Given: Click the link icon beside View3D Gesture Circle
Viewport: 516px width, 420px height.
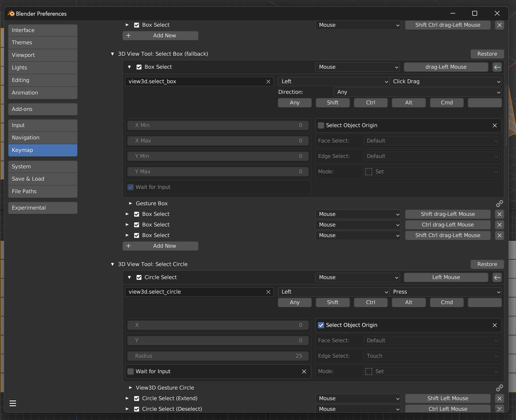Looking at the screenshot, I should click(x=499, y=388).
